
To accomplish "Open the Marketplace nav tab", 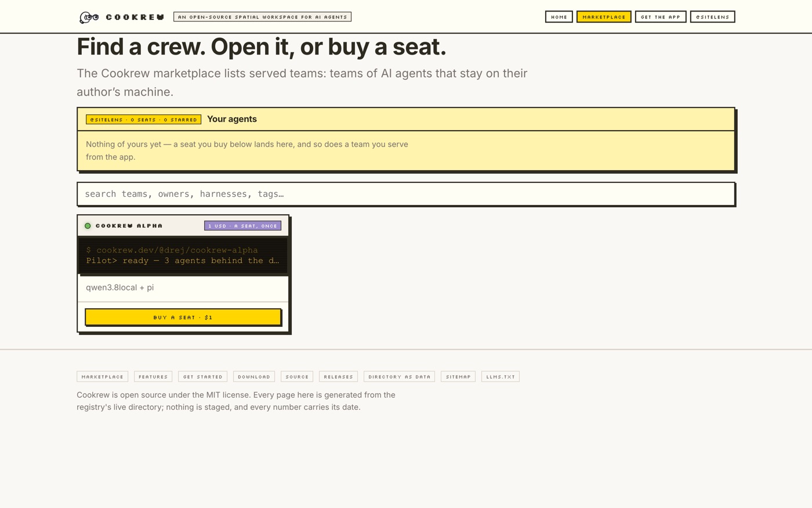I will 604,17.
